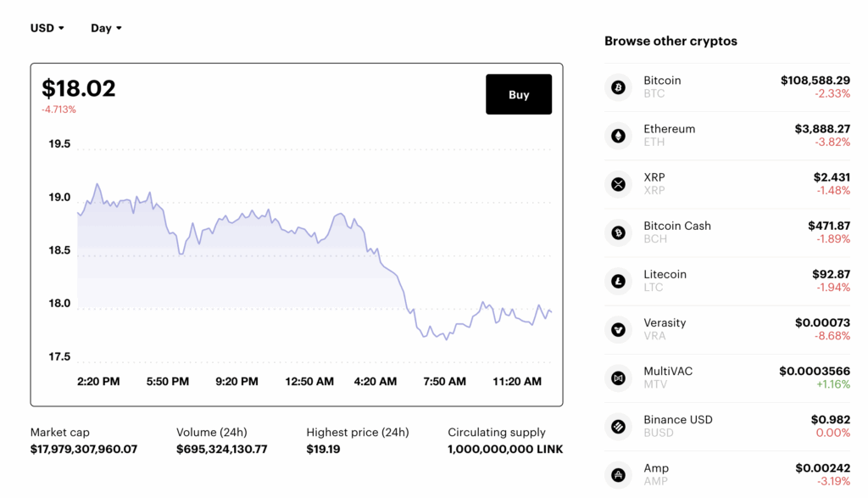Open the USD currency dropdown
The height and width of the screenshot is (498, 868).
47,28
